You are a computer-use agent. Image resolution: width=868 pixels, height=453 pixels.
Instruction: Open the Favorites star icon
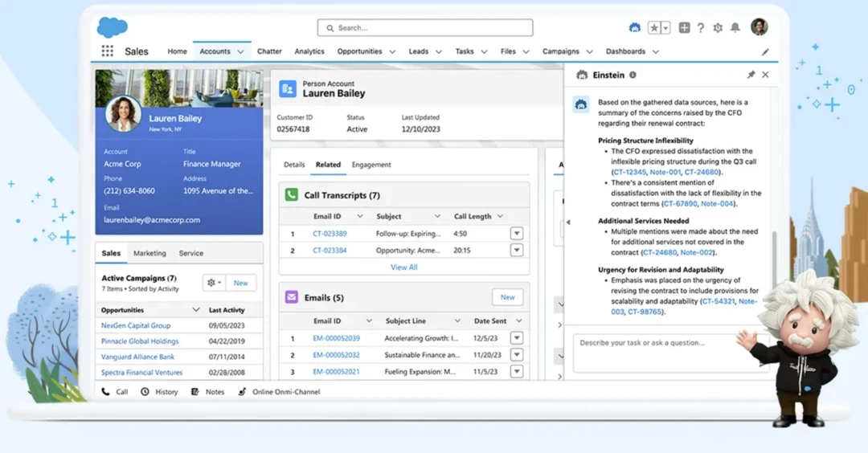(655, 27)
